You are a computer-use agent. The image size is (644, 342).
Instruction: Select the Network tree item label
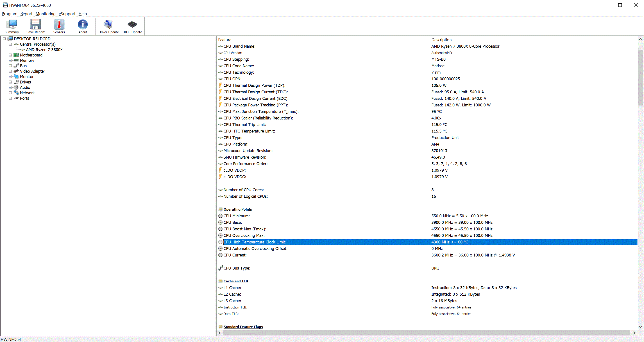(x=27, y=93)
